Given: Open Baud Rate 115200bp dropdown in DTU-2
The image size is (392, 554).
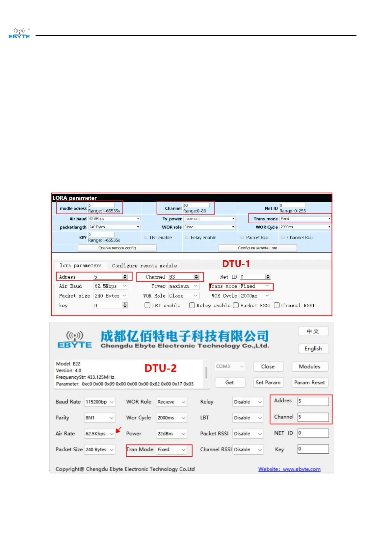Looking at the screenshot, I should tap(100, 402).
